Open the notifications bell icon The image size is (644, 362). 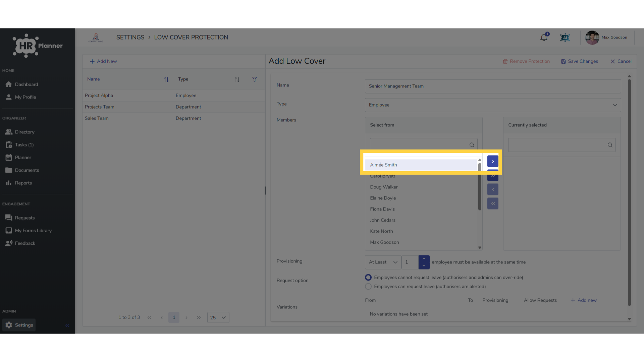pyautogui.click(x=544, y=38)
